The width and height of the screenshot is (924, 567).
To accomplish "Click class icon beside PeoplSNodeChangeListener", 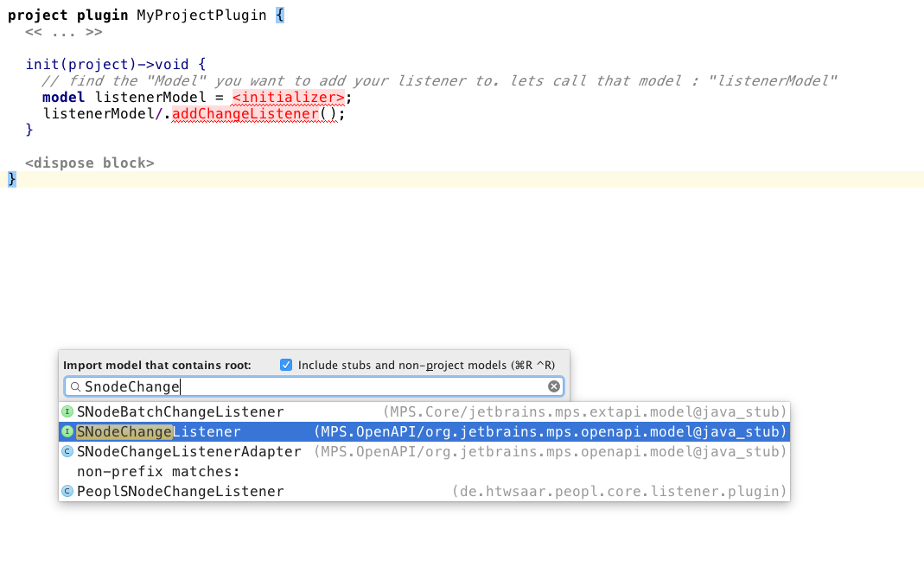I will tap(67, 491).
